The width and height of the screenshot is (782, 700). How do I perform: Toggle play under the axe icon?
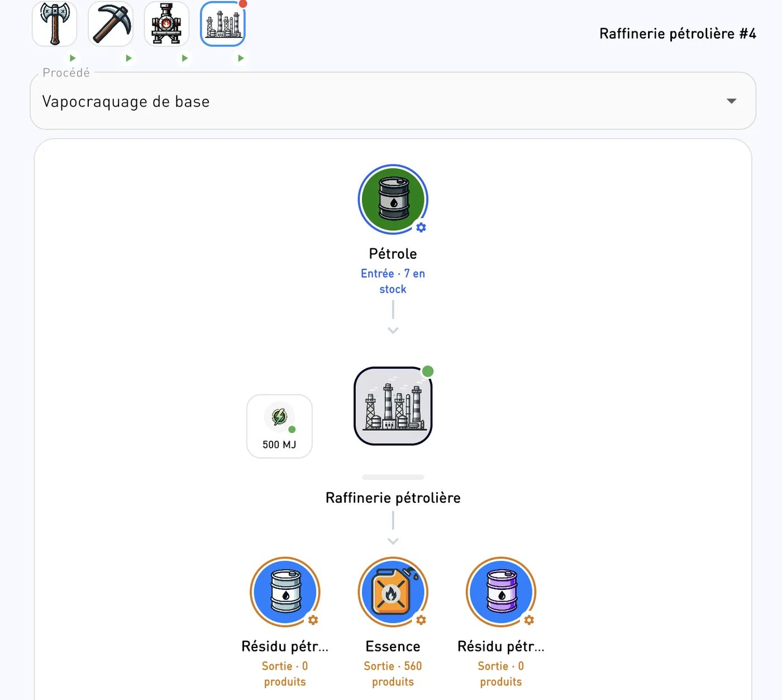73,58
